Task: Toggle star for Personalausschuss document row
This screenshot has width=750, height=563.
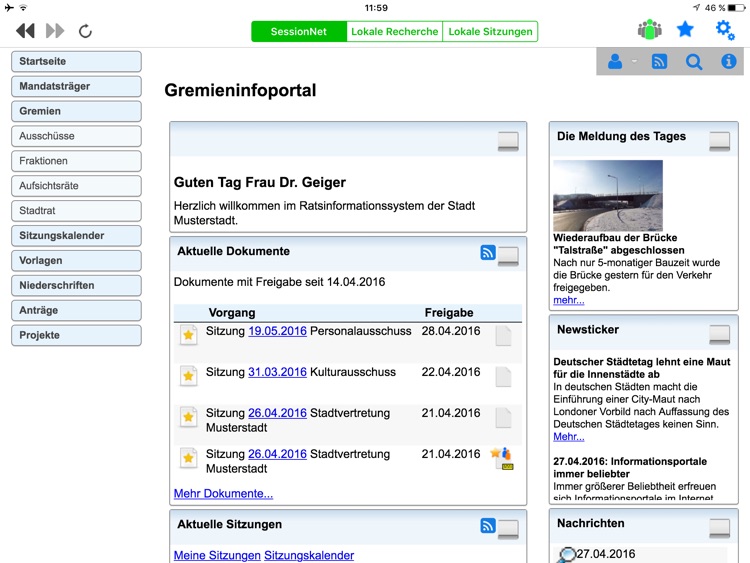Action: click(188, 335)
